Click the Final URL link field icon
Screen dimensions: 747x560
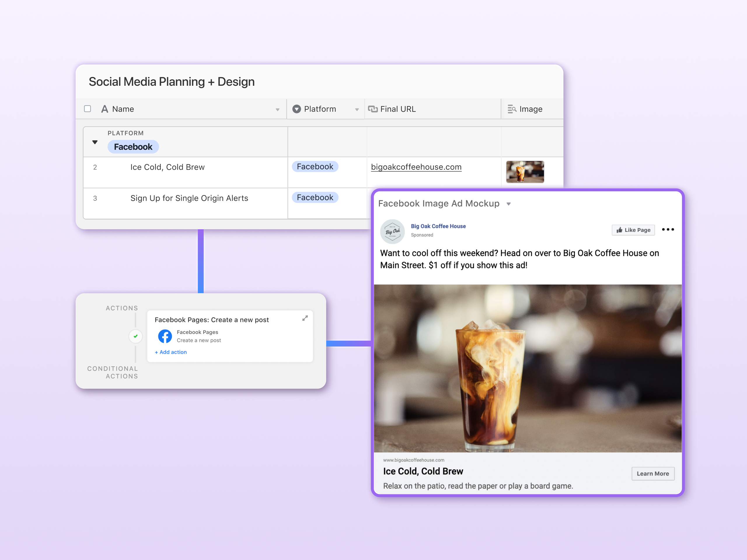373,109
